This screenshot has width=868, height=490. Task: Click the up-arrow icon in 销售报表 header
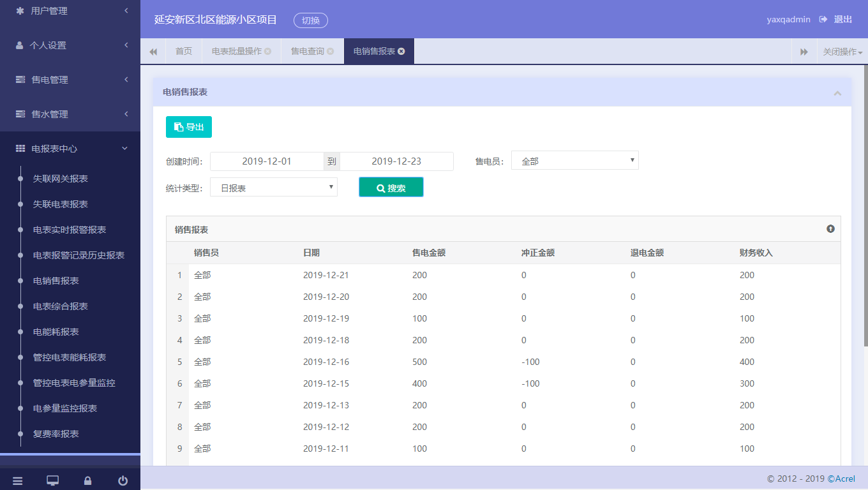pos(830,228)
